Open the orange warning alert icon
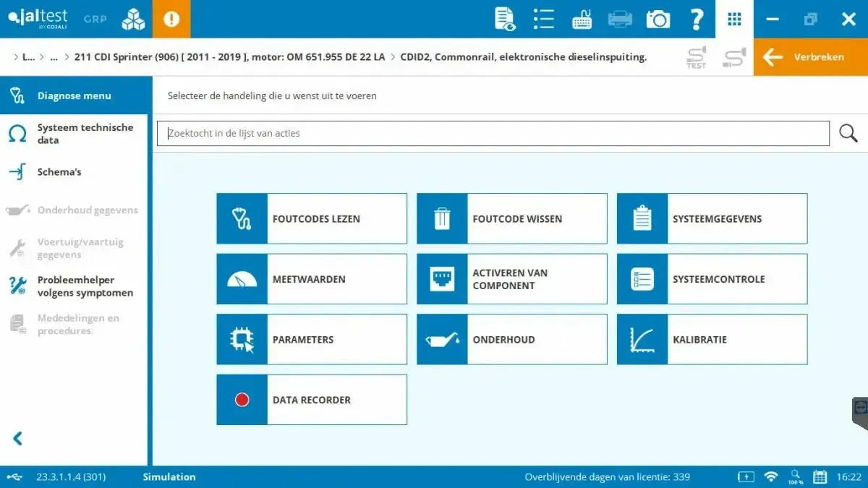 [x=171, y=20]
